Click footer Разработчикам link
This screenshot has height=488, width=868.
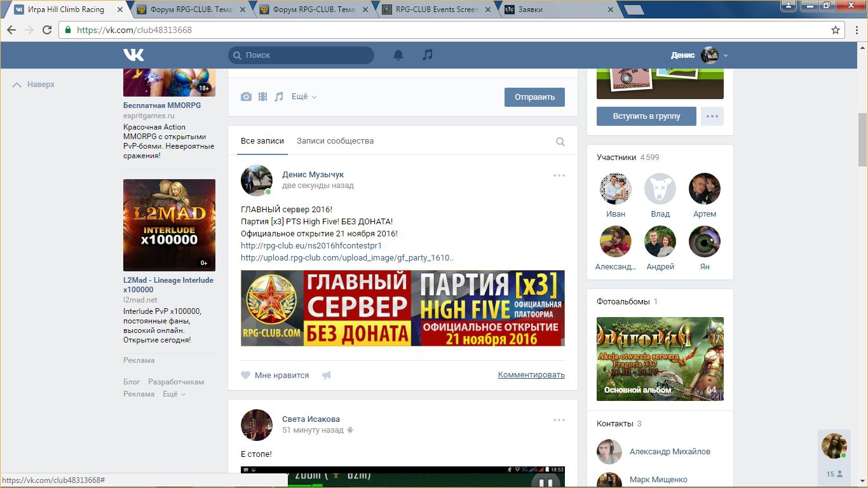point(176,382)
